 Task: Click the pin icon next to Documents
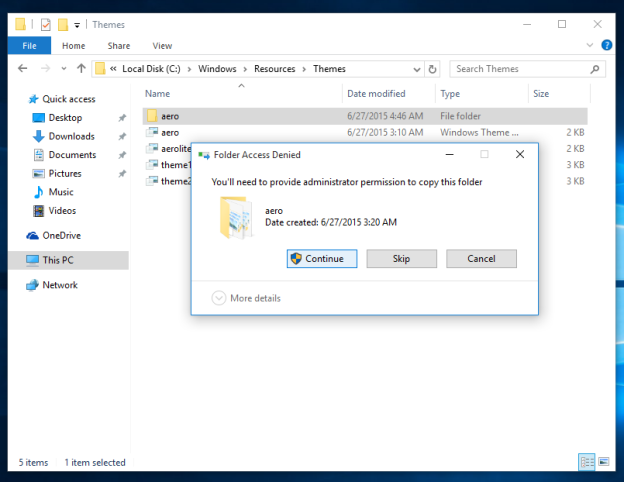coord(122,155)
